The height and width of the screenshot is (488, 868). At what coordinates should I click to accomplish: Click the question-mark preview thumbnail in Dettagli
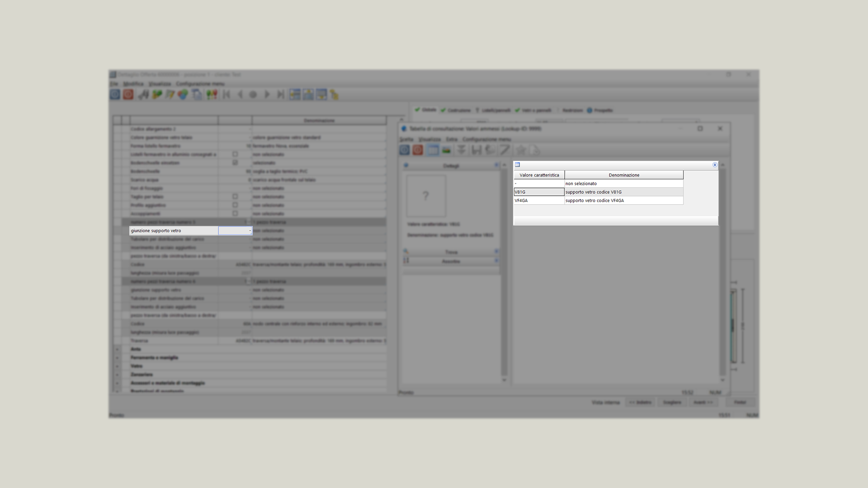click(x=426, y=196)
